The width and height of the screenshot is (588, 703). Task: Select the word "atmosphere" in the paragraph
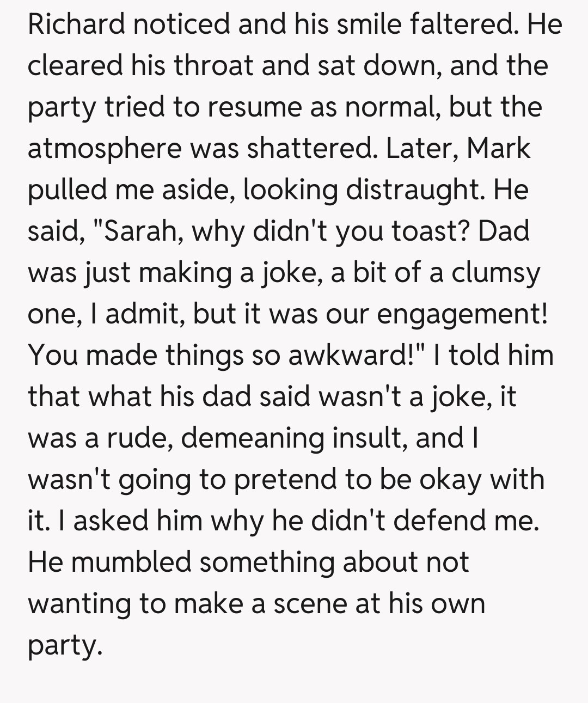104,149
